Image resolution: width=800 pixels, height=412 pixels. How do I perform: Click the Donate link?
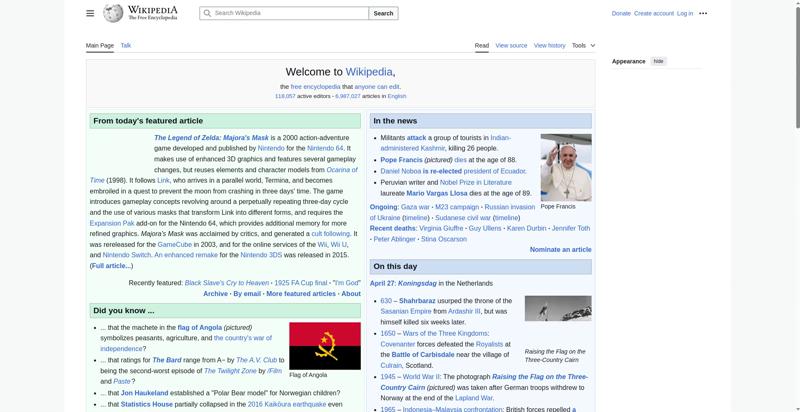[621, 13]
